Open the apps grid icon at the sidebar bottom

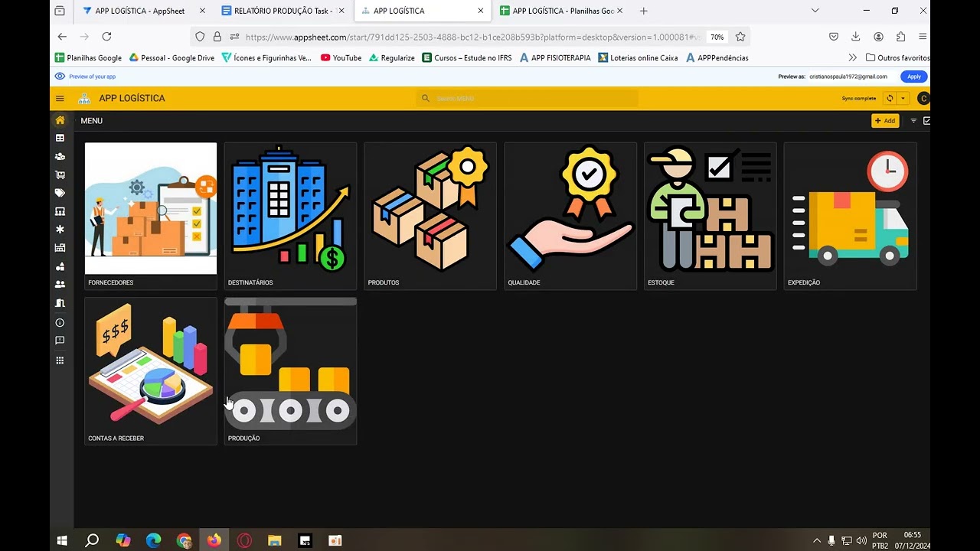click(x=60, y=360)
